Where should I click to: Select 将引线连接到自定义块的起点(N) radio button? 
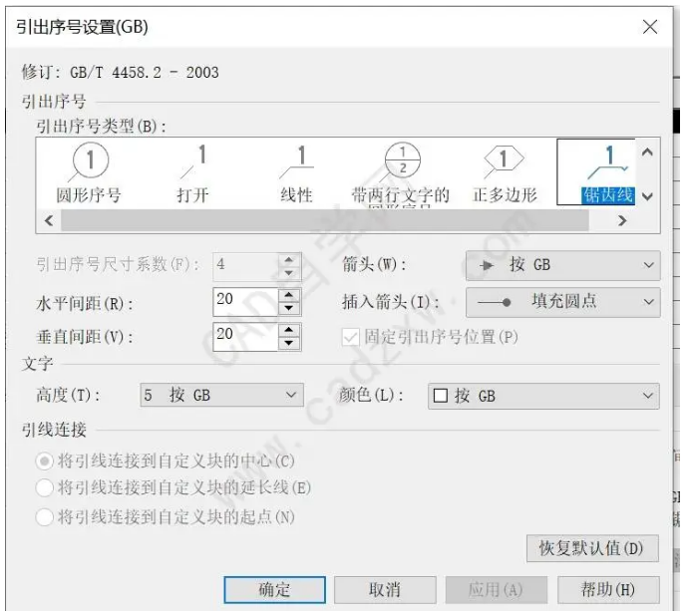(44, 517)
